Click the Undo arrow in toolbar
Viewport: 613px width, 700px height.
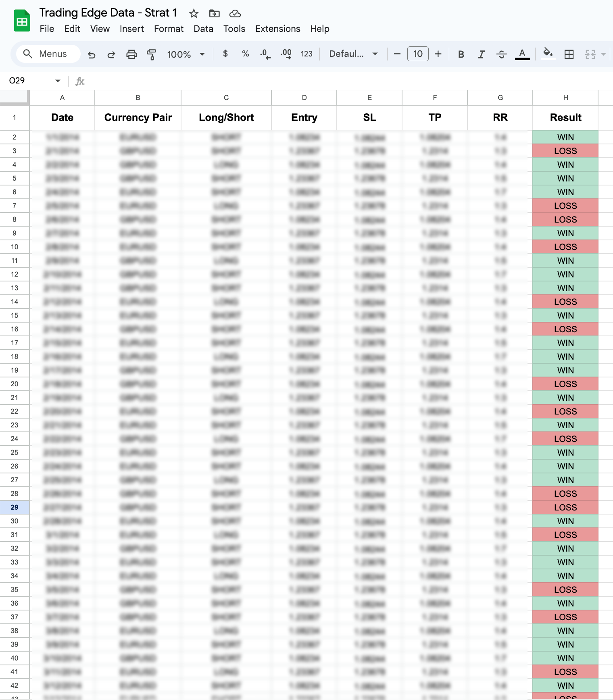point(92,54)
